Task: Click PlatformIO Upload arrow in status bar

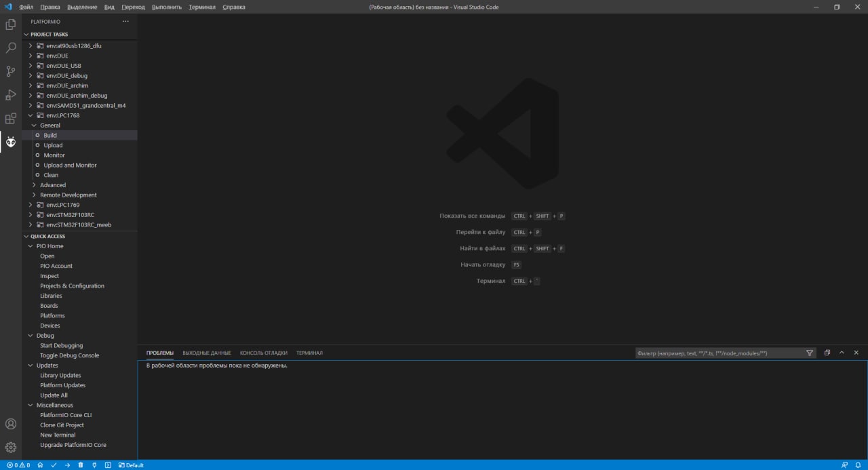Action: (67, 465)
